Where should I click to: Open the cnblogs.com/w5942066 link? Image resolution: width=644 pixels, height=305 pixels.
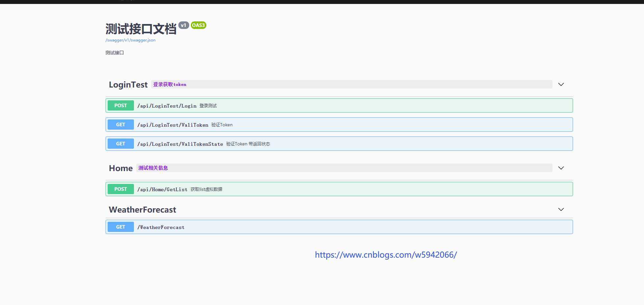pyautogui.click(x=386, y=255)
